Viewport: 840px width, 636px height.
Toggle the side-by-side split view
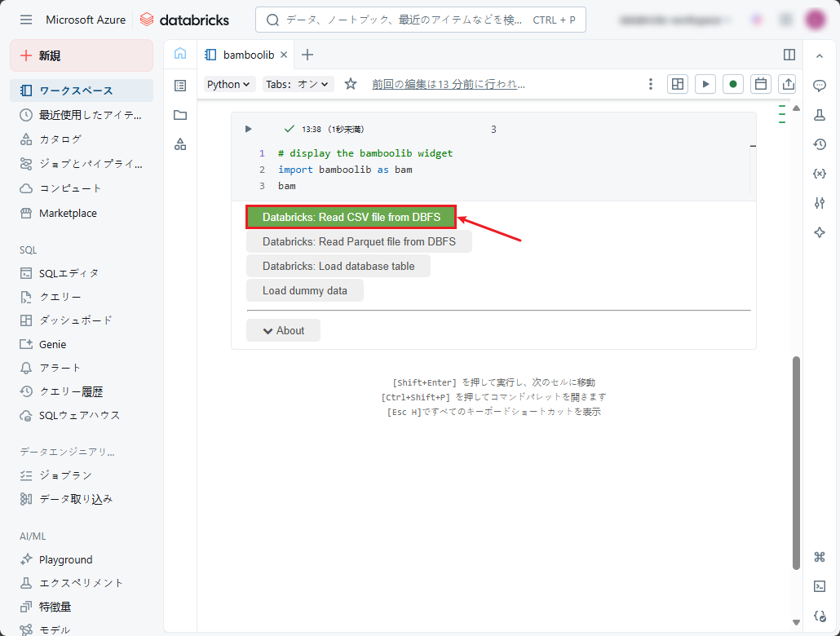point(789,55)
